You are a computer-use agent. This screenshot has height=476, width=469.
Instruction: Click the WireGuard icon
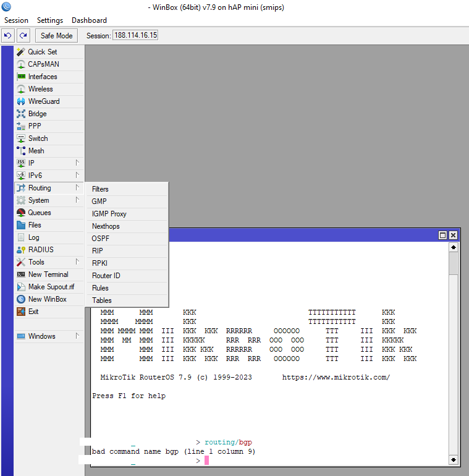[21, 101]
